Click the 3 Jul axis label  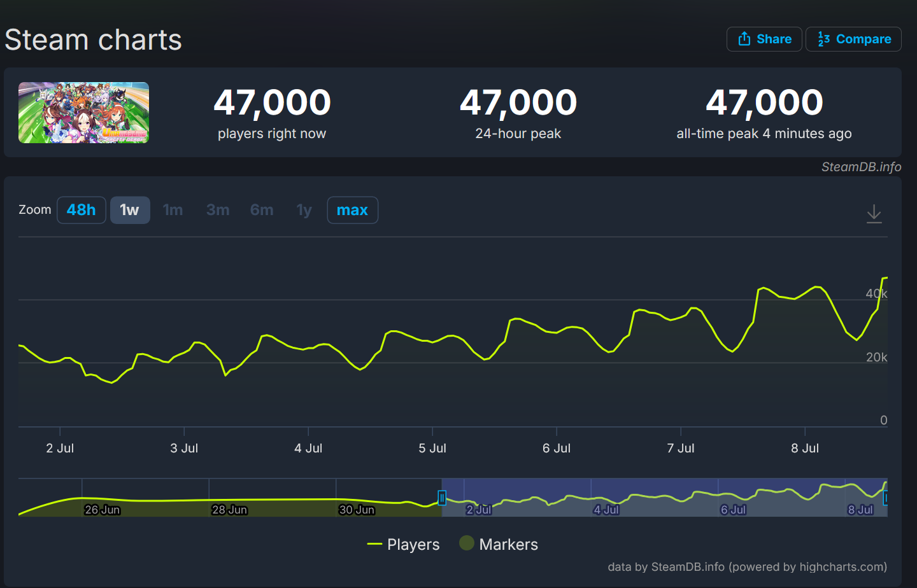coord(184,448)
